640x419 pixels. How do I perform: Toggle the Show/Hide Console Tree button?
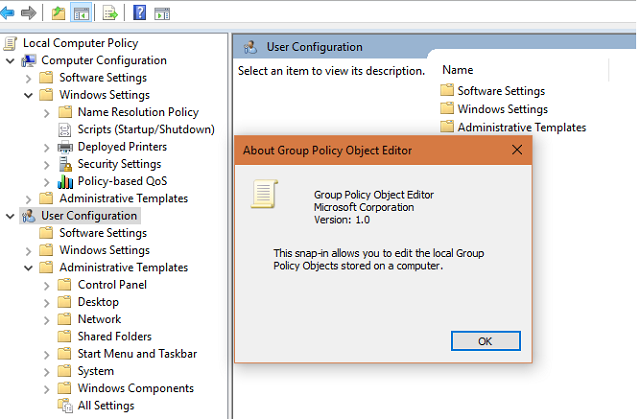81,13
